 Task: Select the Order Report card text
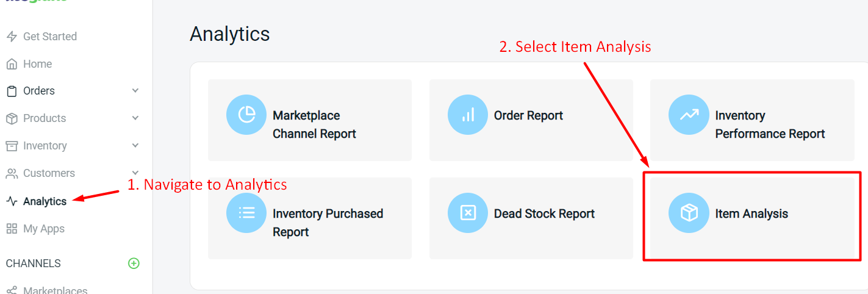(528, 115)
